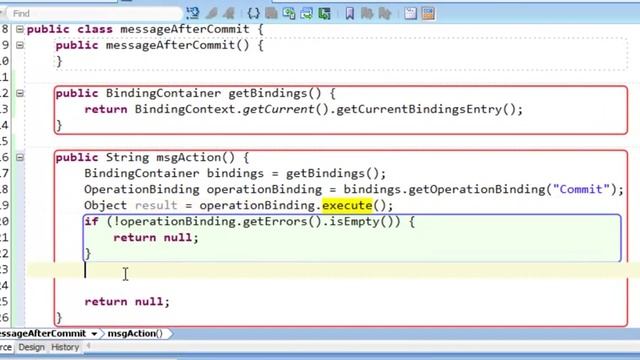The width and height of the screenshot is (640, 360).
Task: Toggle bookmark with the purple bookmark icon
Action: [349, 13]
